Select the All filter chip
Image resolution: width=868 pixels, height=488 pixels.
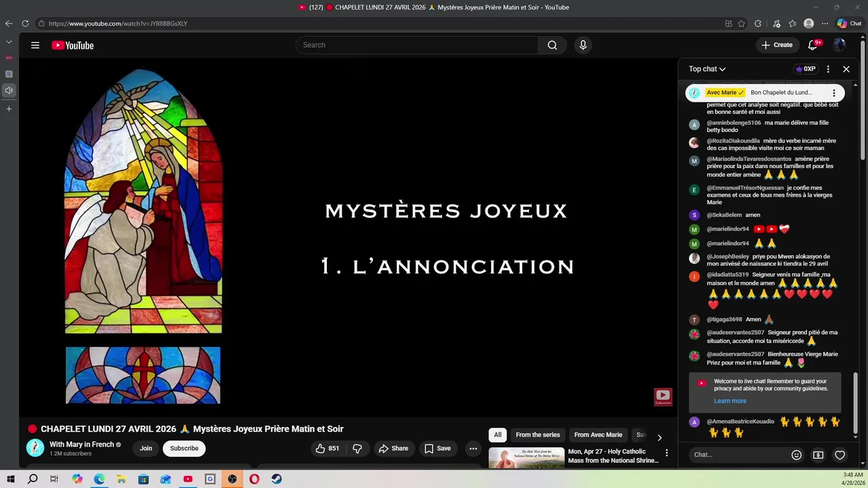click(498, 435)
